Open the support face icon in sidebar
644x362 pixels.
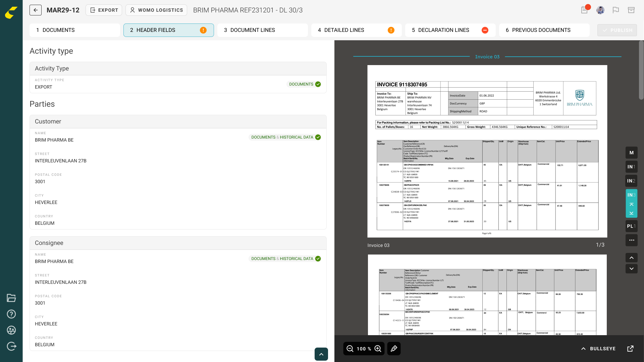[x=11, y=330]
